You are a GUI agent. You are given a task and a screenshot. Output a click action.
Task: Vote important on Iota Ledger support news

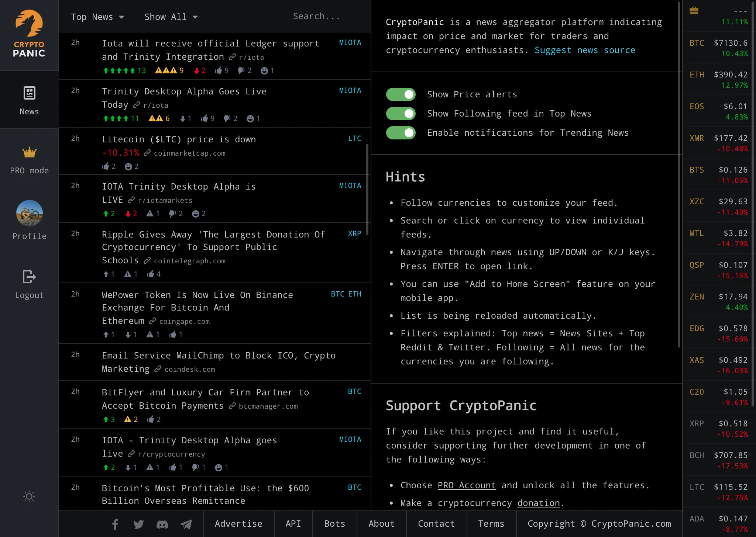(169, 70)
